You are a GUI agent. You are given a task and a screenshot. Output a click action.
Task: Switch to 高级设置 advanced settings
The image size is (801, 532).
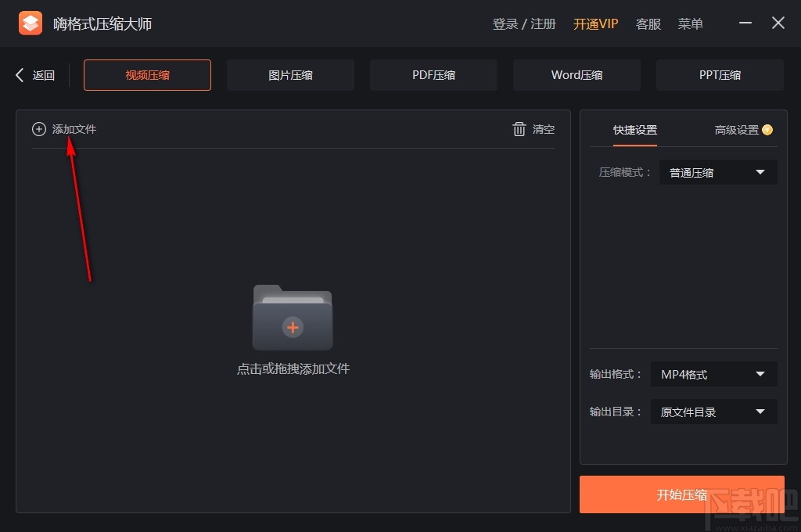736,130
